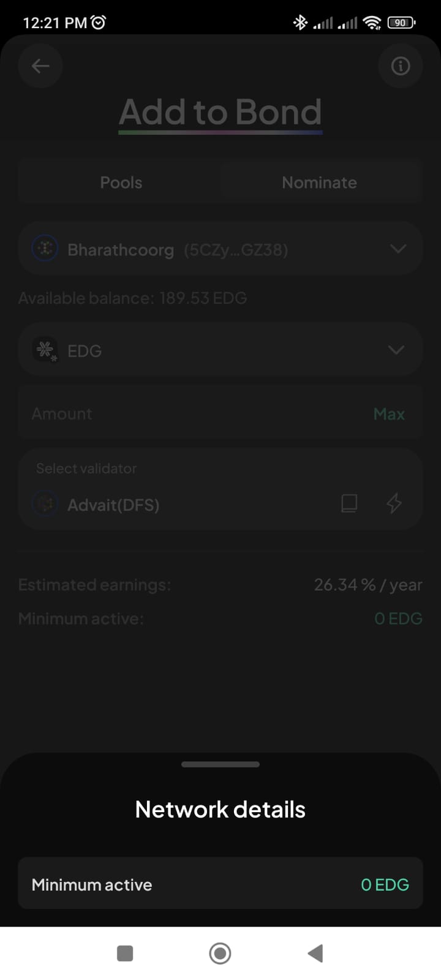
Task: Expand the Bharathcoorg account dropdown chevron
Action: (x=398, y=249)
